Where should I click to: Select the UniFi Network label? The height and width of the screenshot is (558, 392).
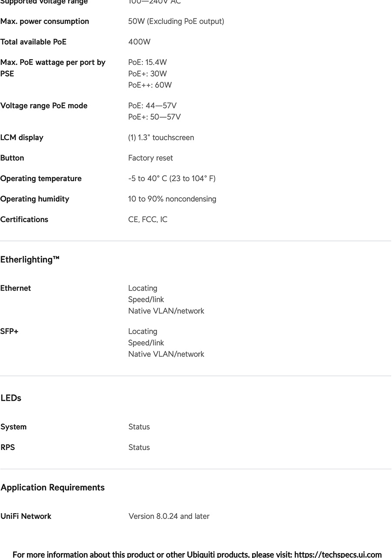tap(26, 516)
